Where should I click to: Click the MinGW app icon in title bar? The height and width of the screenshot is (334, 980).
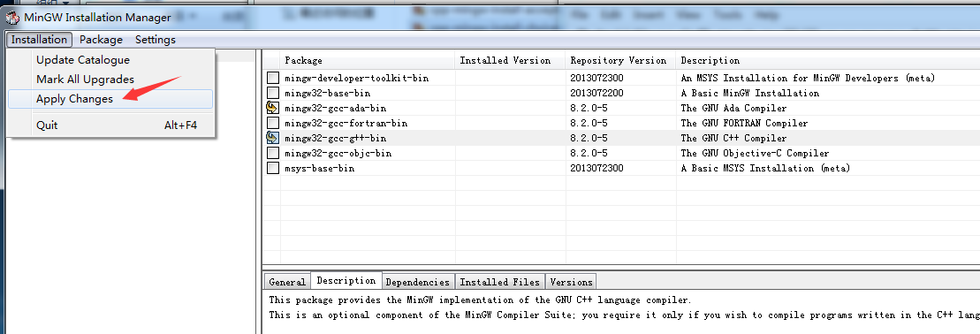coord(12,18)
